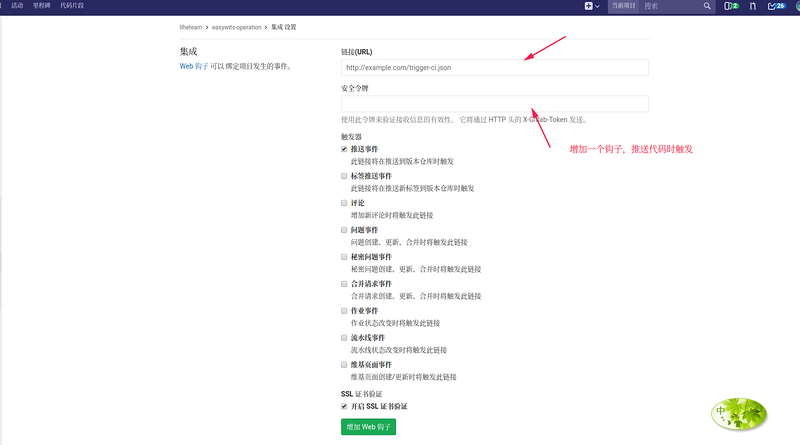Focus the 搜索 search box

point(671,6)
